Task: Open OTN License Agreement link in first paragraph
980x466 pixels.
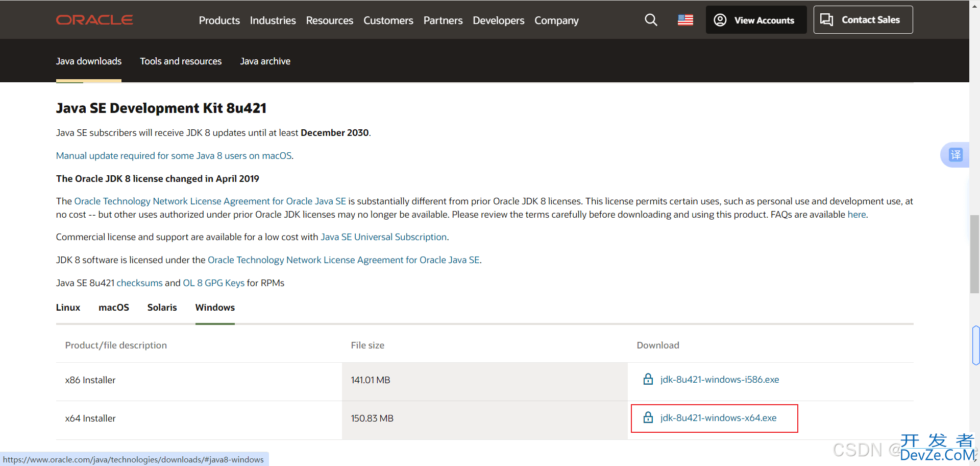Action: (x=210, y=201)
